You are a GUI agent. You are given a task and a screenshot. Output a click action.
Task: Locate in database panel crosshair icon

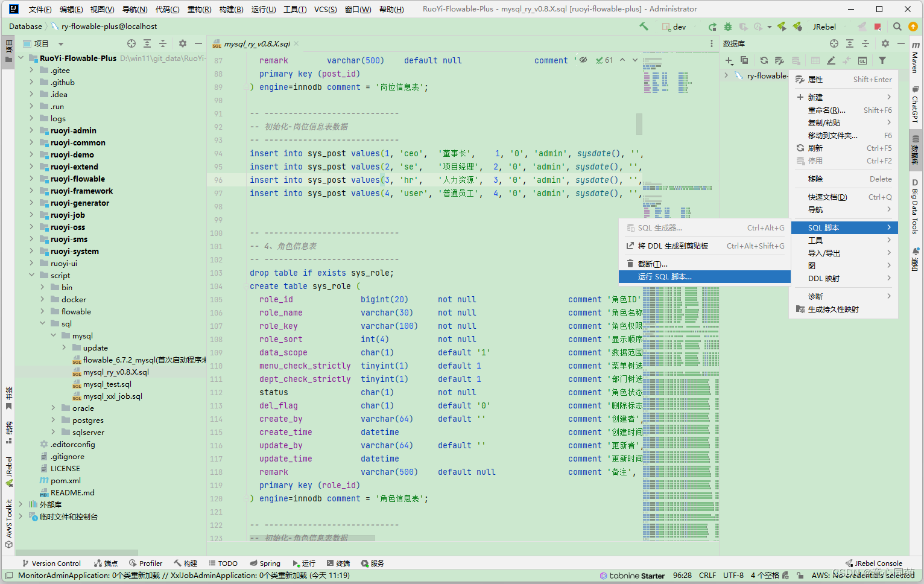[x=834, y=43]
